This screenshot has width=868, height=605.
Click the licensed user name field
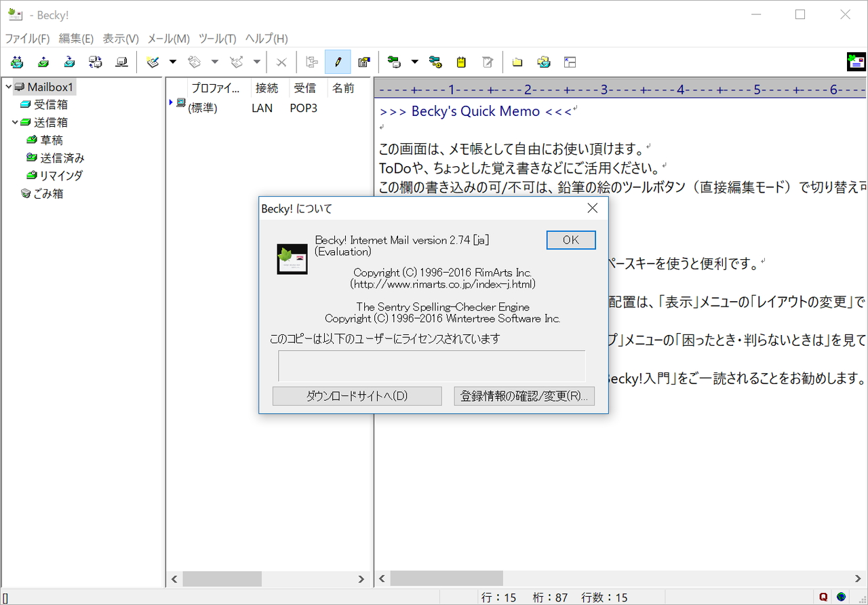(432, 366)
